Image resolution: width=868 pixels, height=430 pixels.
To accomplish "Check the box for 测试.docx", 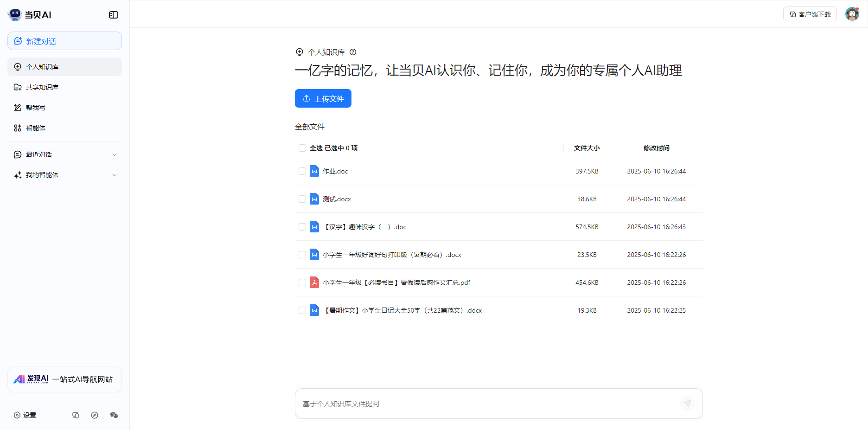I will 302,199.
